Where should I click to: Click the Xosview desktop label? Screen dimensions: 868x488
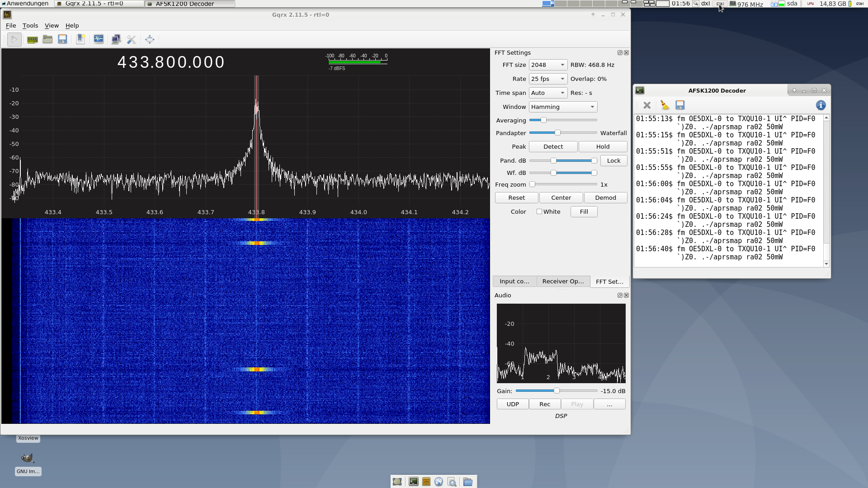[28, 438]
